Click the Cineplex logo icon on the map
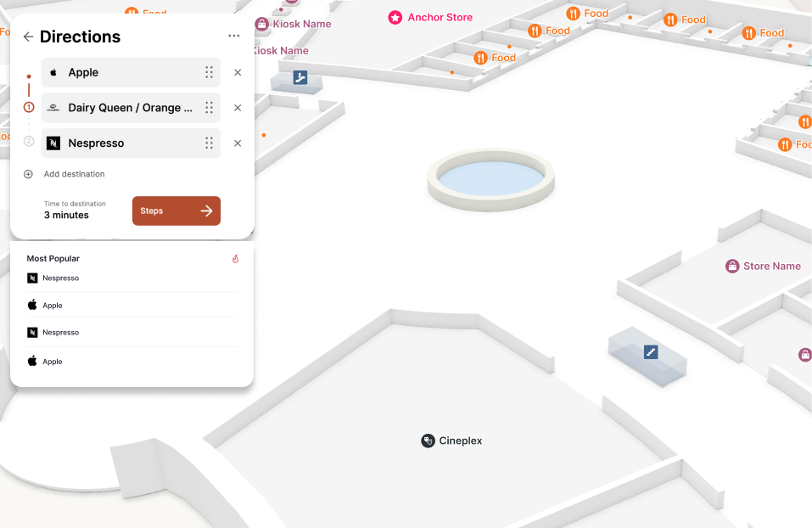The image size is (812, 528). 427,441
